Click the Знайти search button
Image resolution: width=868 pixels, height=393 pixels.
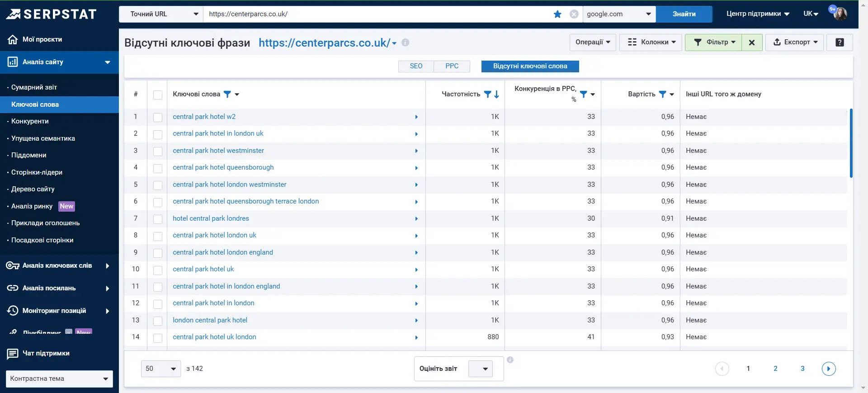click(x=684, y=14)
